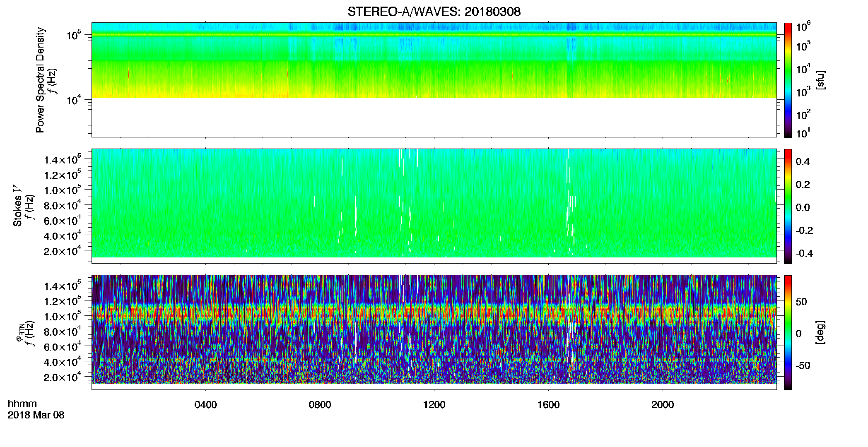
Task: Click the Power Spectral Density axis label
Action: 40,80
